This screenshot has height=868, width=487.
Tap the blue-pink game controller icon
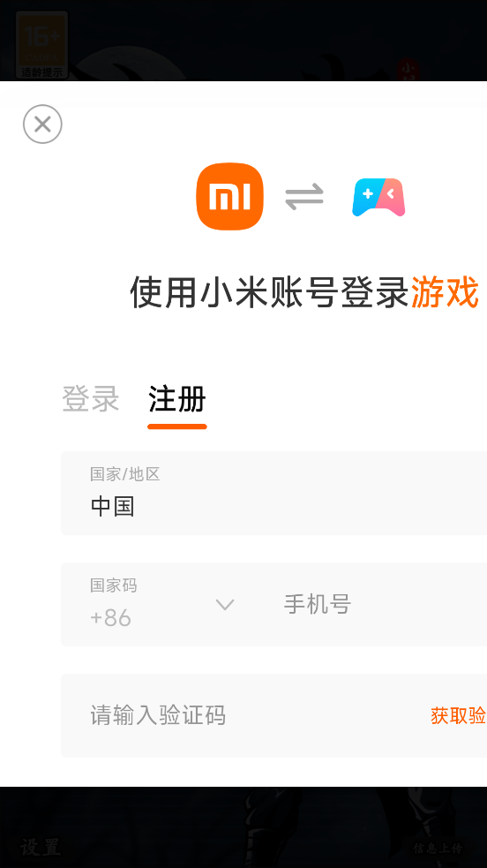pyautogui.click(x=378, y=197)
